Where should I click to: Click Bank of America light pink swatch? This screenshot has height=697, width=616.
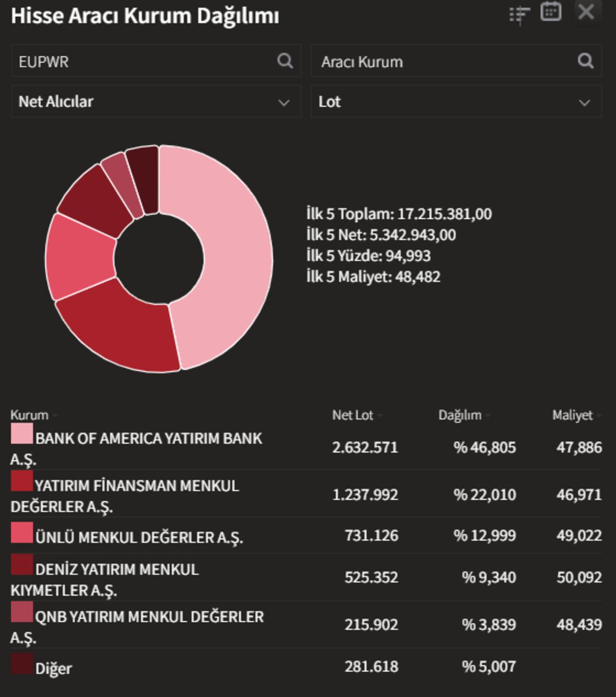click(22, 434)
